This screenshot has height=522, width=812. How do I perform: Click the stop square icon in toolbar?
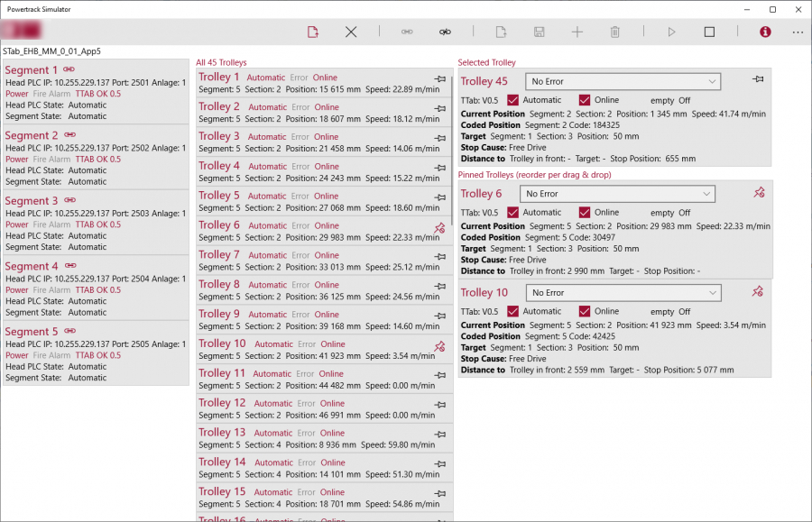(709, 32)
